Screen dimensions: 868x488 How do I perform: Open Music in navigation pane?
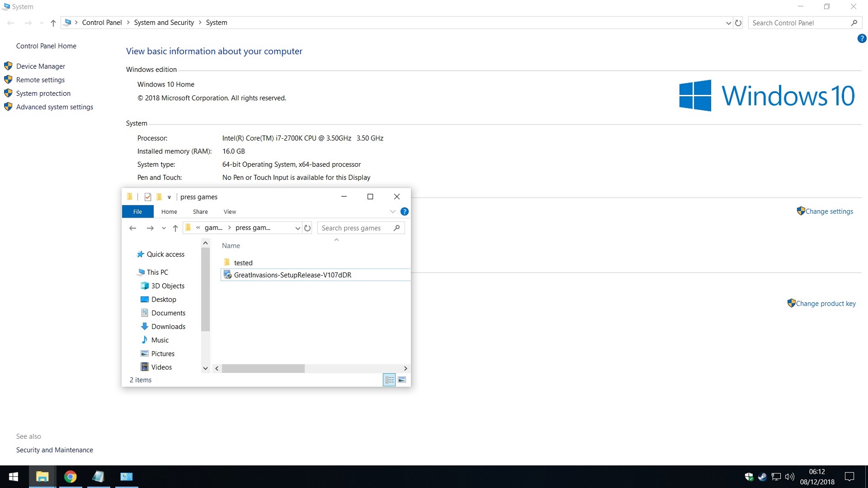[160, 340]
